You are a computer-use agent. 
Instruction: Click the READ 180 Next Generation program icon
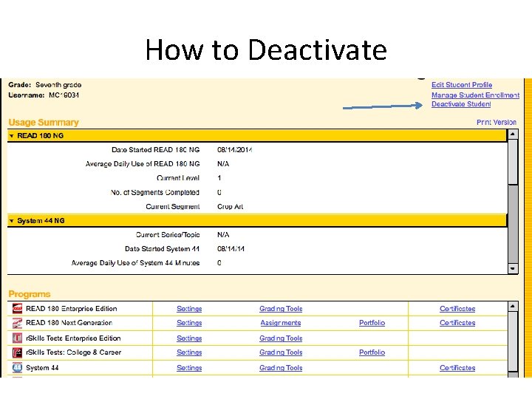(17, 323)
